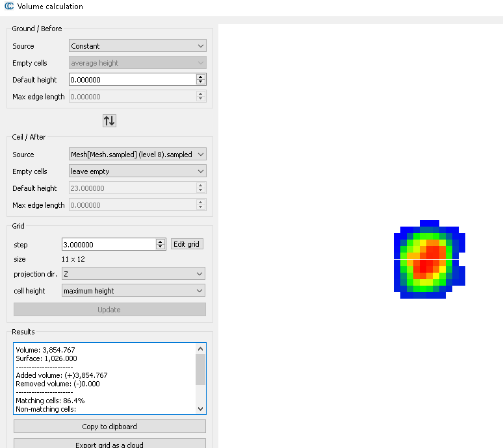
Task: Open the cell height 'maximum height' dropdown
Action: click(x=133, y=291)
